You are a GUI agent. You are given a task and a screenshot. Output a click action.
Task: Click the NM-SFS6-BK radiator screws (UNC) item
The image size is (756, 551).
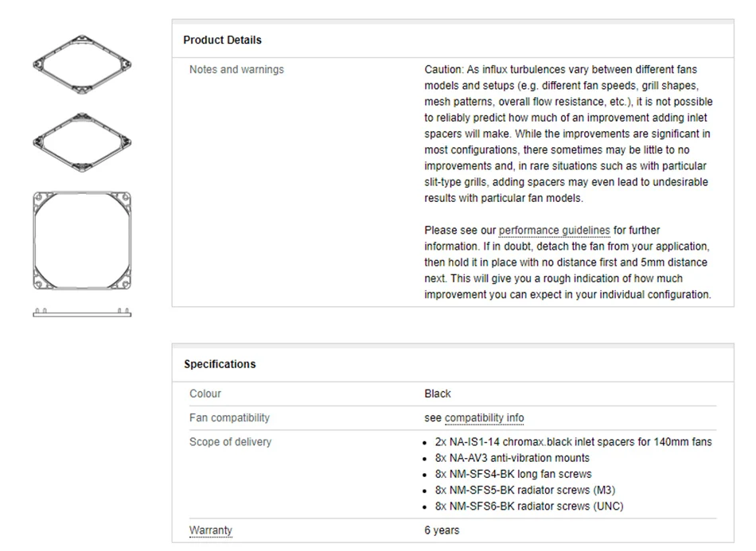point(529,506)
